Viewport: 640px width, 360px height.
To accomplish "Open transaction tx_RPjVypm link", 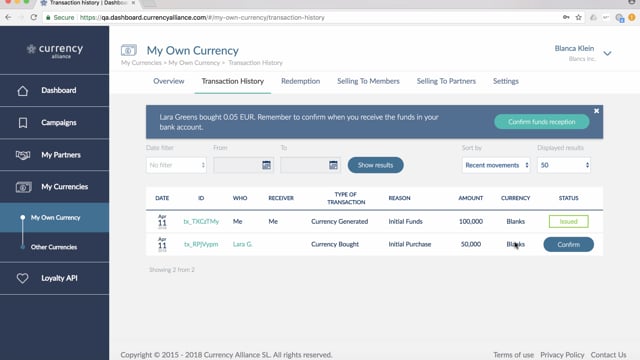I will pos(201,244).
